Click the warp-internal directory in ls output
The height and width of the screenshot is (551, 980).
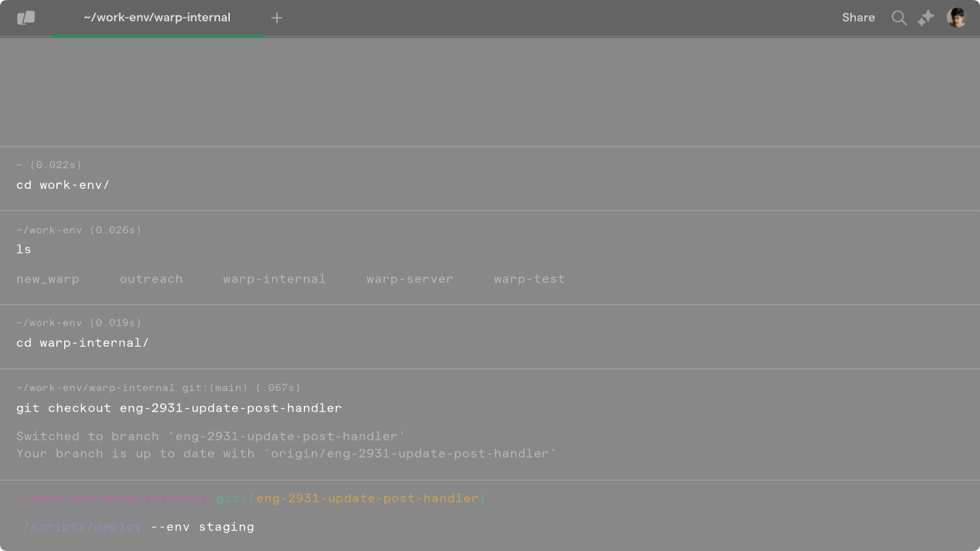click(x=274, y=279)
